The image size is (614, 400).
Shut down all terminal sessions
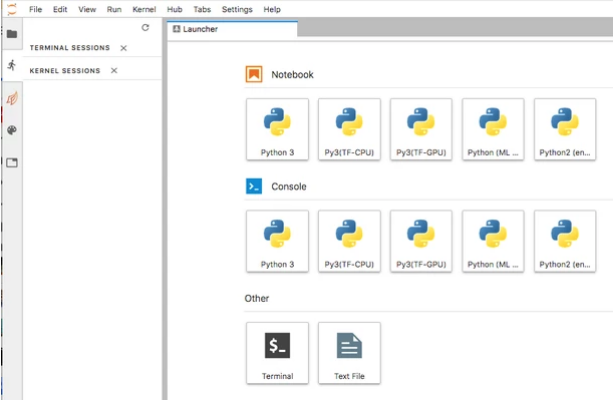pyautogui.click(x=123, y=48)
